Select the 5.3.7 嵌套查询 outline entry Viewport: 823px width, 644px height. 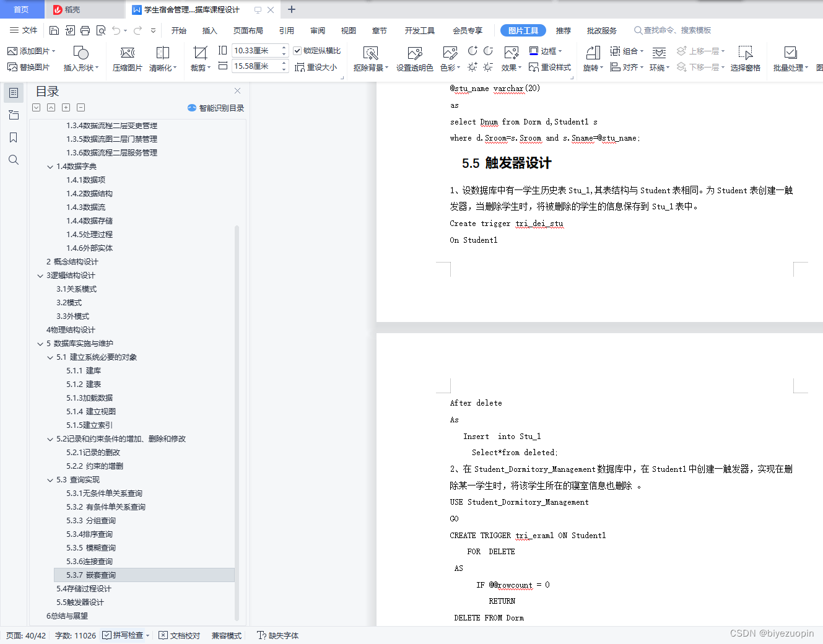93,575
